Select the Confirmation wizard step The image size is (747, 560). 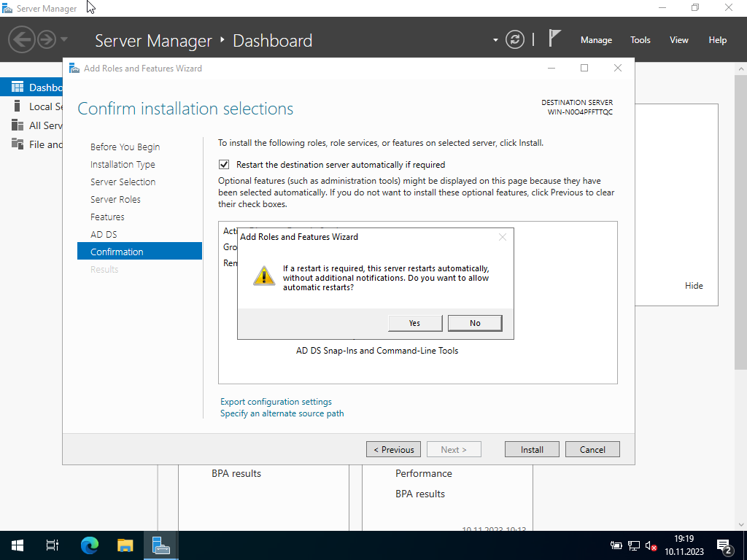139,251
